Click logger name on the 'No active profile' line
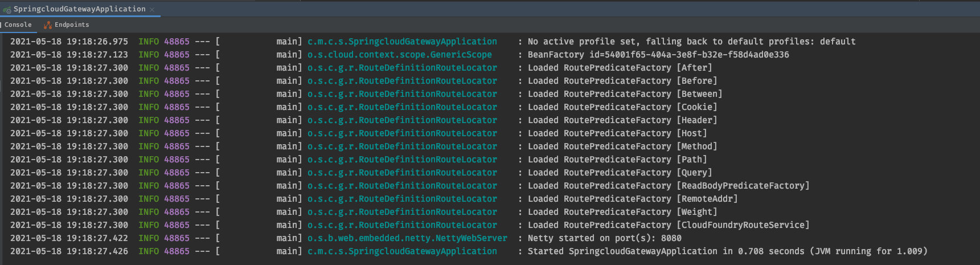 point(402,42)
